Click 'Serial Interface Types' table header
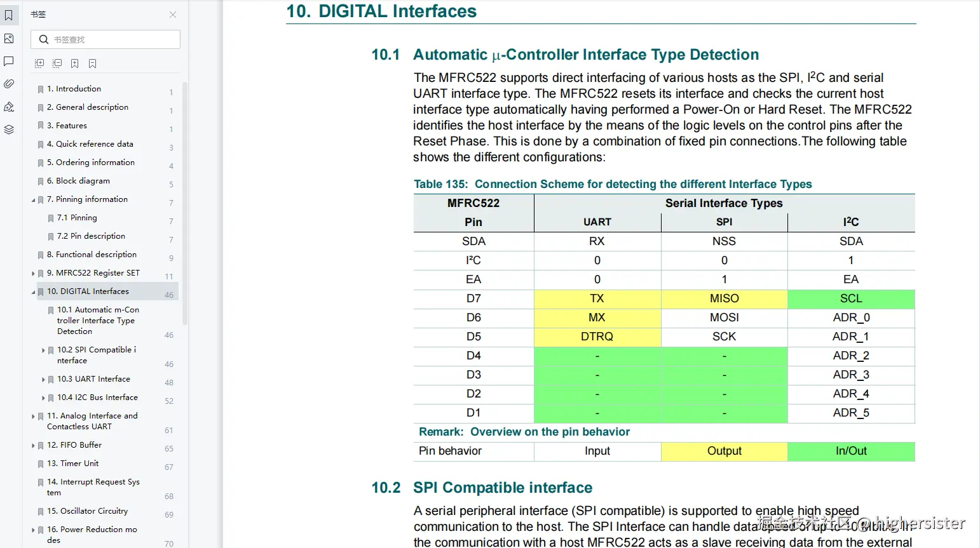The image size is (980, 548). point(724,203)
